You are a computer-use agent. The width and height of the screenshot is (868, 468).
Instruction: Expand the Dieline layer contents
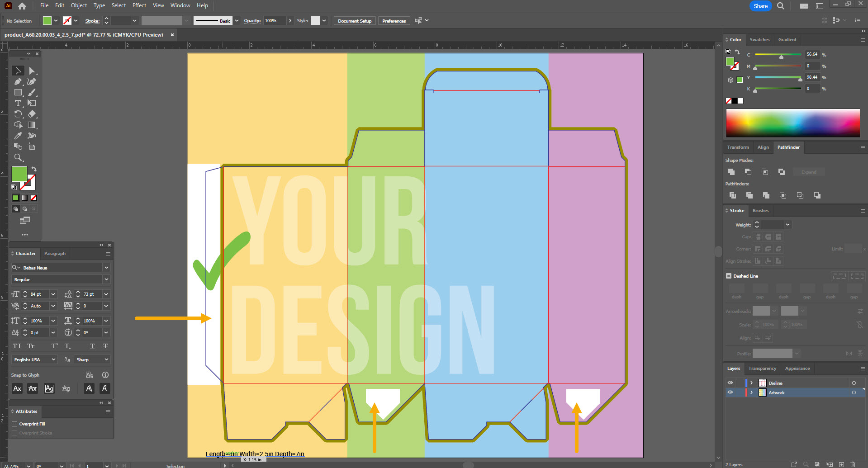click(752, 383)
